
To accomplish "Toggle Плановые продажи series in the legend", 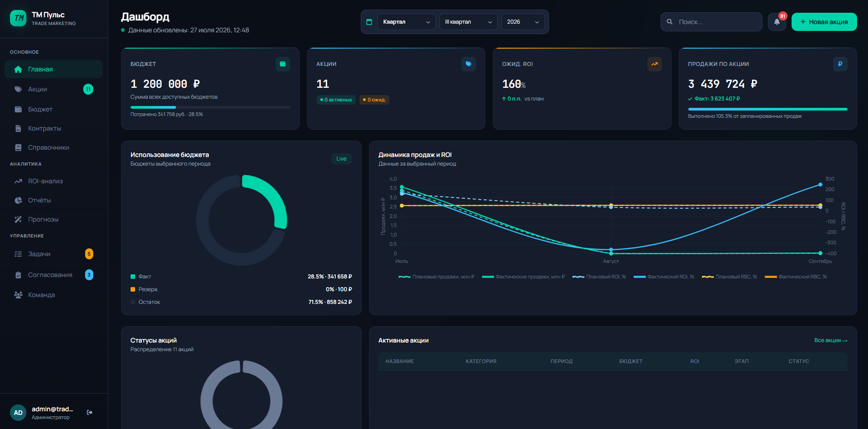I will [x=436, y=277].
